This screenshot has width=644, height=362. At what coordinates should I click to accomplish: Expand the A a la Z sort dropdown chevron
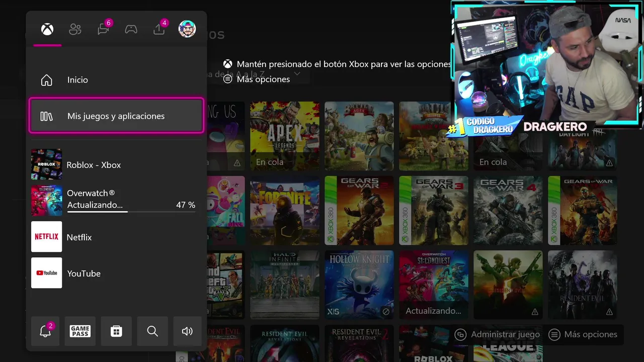[297, 74]
